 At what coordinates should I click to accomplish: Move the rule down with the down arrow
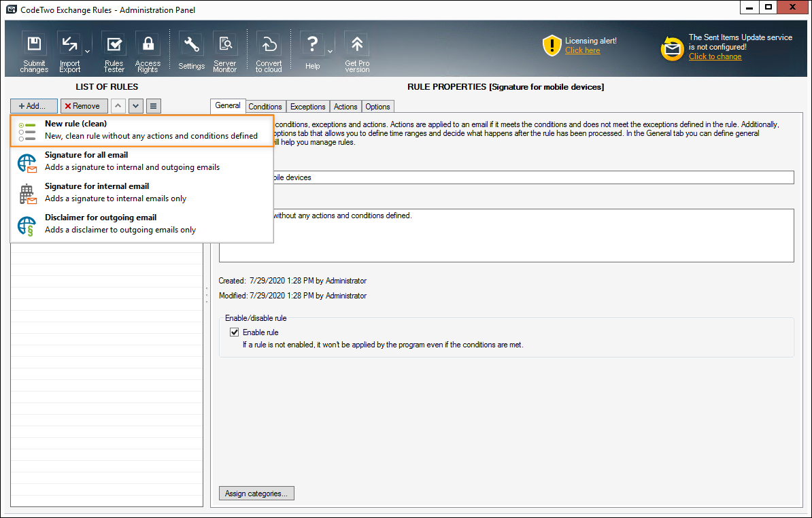point(136,105)
